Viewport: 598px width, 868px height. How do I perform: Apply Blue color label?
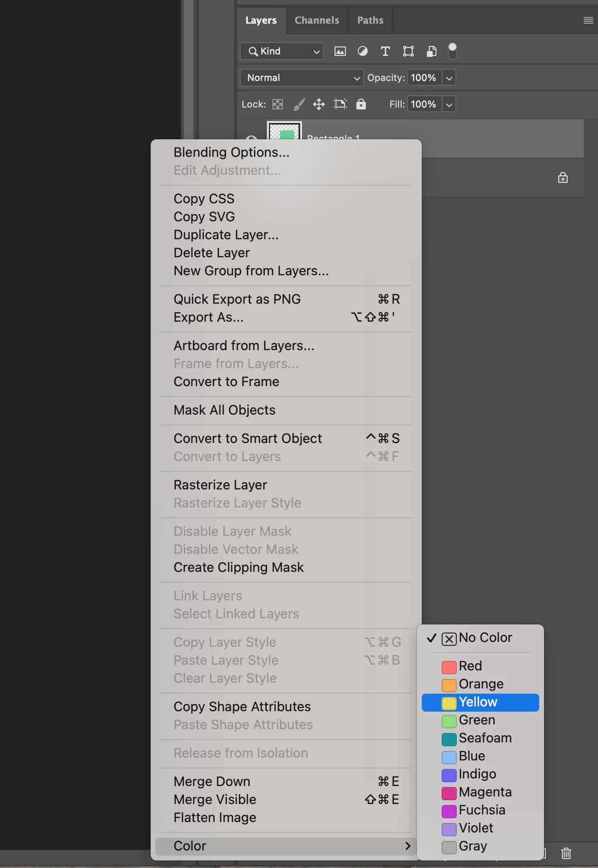point(480,756)
